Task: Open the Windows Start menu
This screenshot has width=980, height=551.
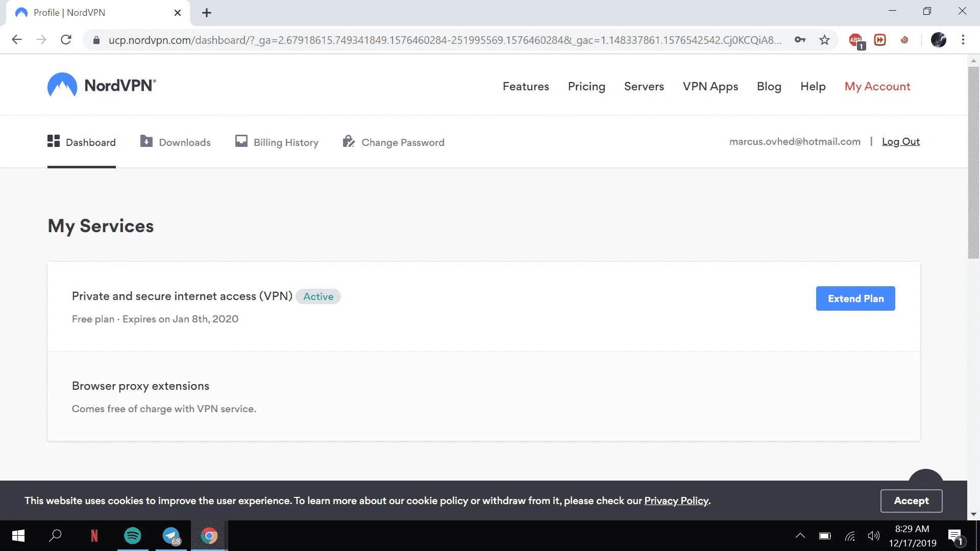Action: pyautogui.click(x=18, y=536)
